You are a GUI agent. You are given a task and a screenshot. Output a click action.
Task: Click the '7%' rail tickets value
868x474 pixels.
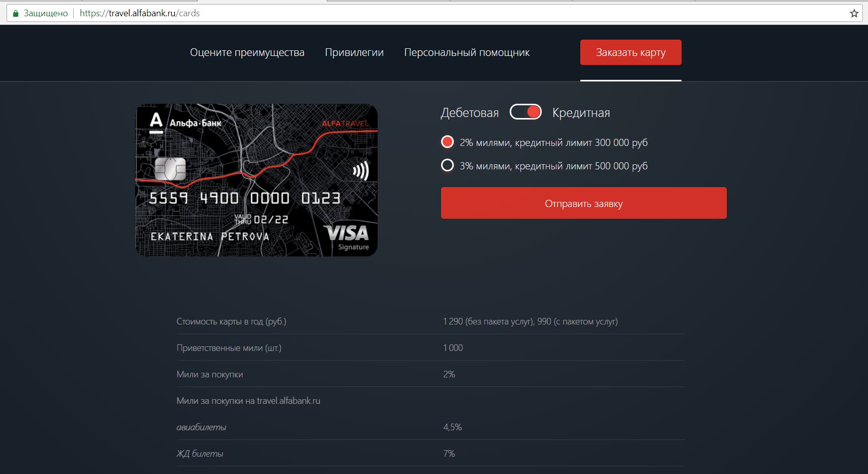449,454
